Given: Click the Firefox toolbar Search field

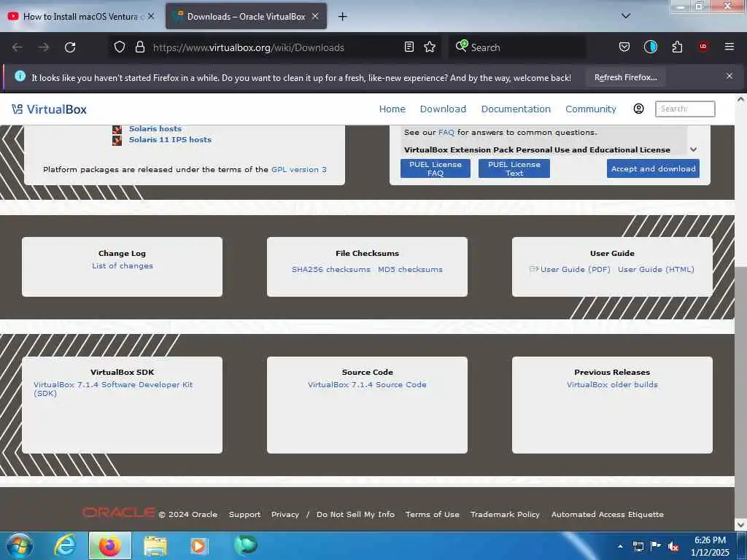Looking at the screenshot, I should [x=517, y=47].
